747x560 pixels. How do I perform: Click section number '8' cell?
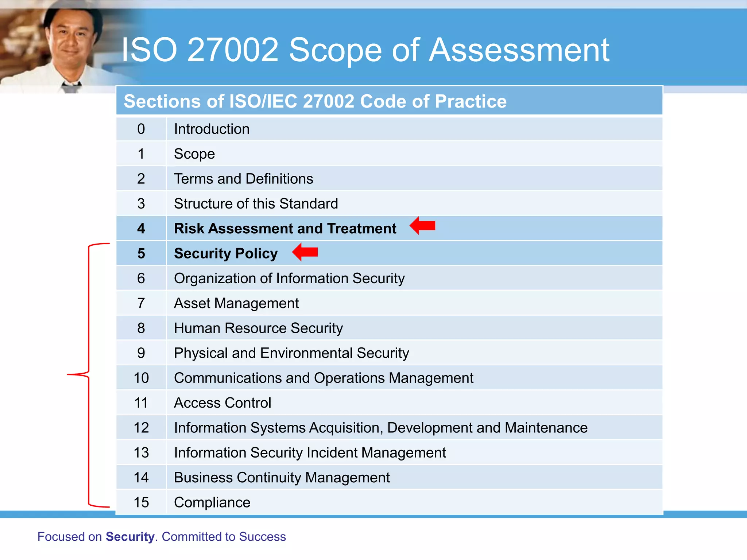141,328
